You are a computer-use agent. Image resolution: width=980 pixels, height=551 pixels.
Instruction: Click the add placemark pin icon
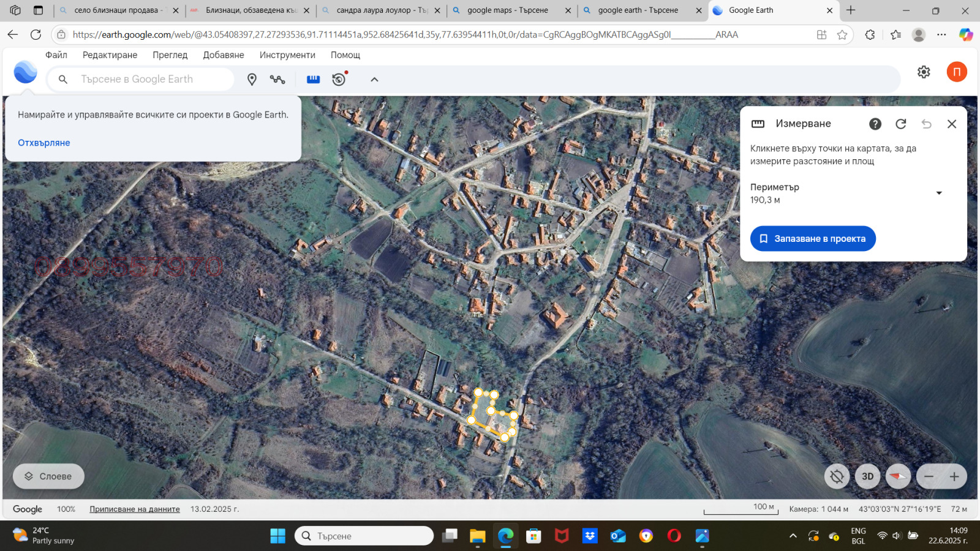click(252, 80)
